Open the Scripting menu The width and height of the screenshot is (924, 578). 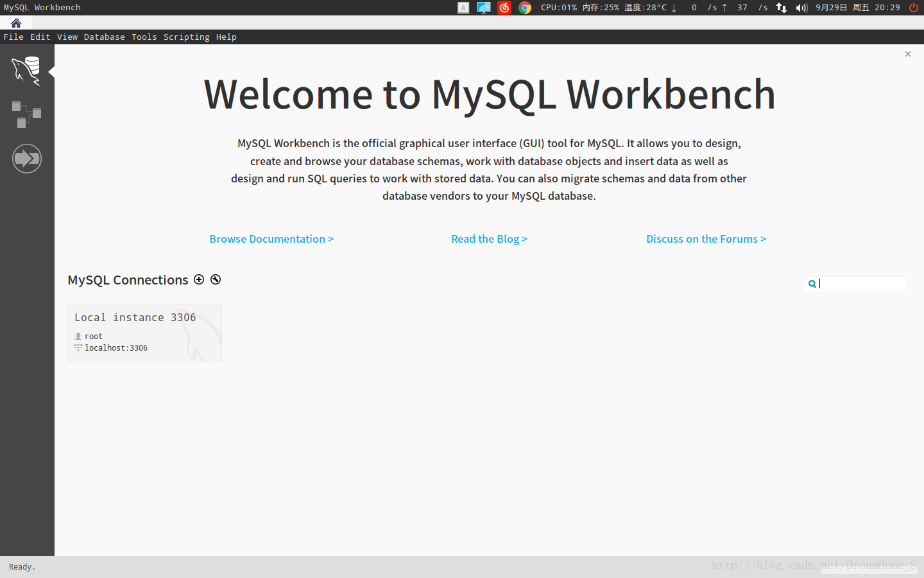point(187,37)
